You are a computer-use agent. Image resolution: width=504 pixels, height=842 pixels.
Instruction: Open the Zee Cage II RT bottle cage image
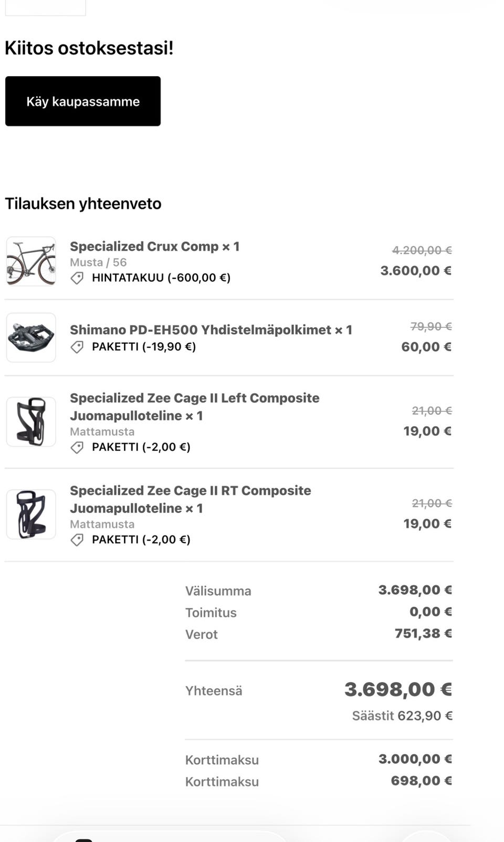pyautogui.click(x=31, y=514)
